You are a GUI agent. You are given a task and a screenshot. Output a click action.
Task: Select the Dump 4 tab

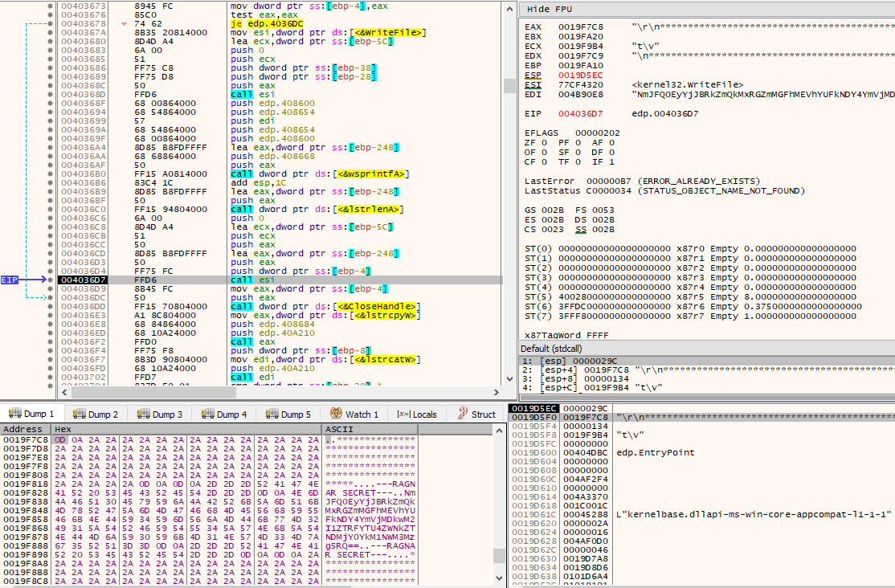point(224,414)
